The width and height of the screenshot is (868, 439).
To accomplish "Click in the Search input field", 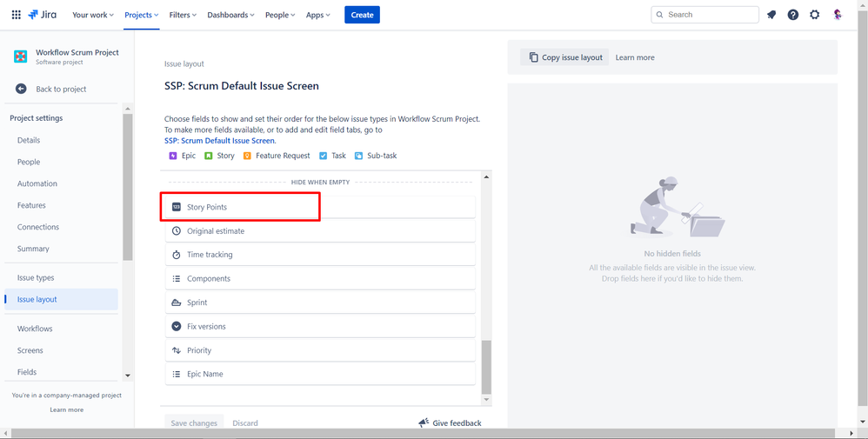I will (x=704, y=15).
